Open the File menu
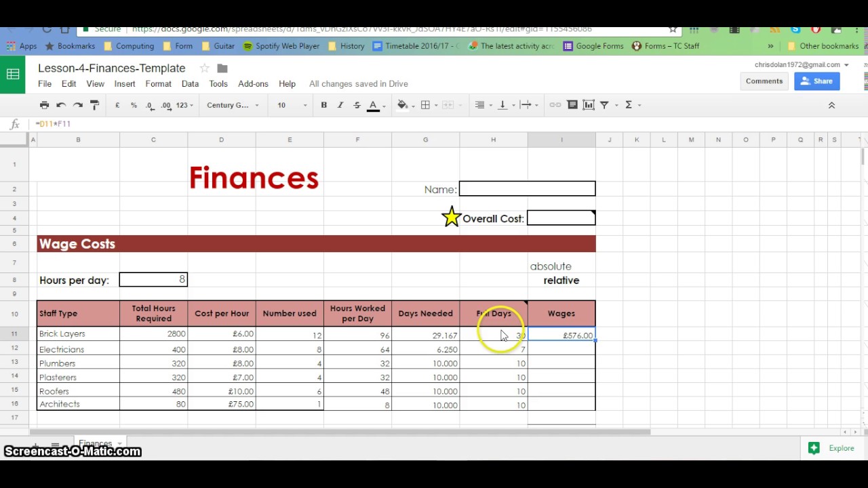This screenshot has height=488, width=868. click(45, 84)
